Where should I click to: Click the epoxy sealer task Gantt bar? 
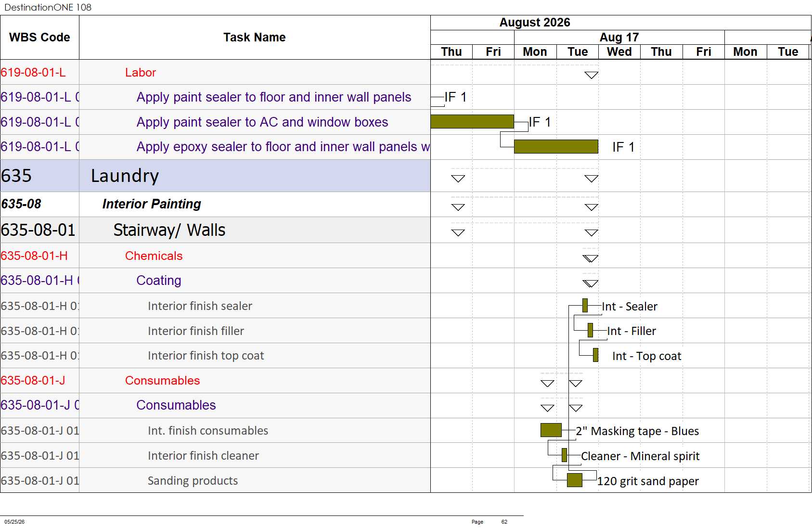(556, 147)
